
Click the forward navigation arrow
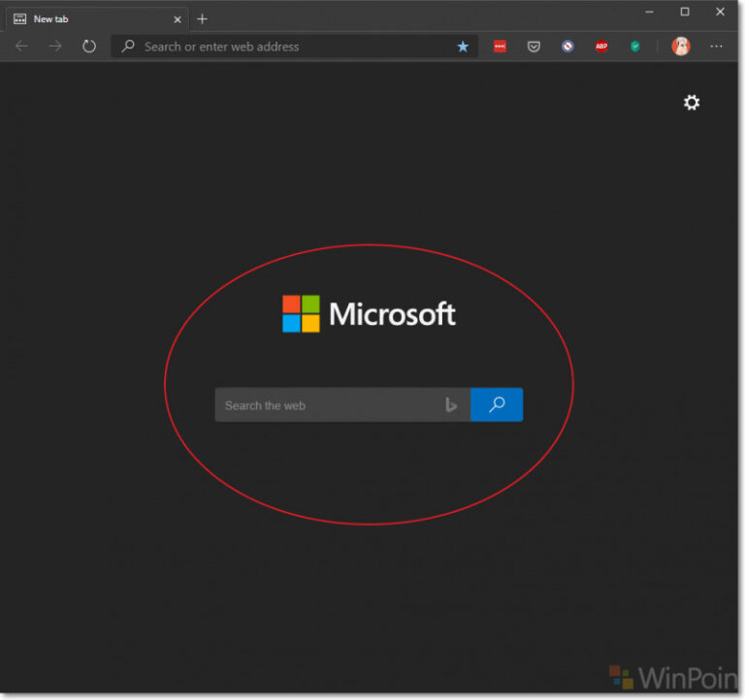(x=55, y=47)
